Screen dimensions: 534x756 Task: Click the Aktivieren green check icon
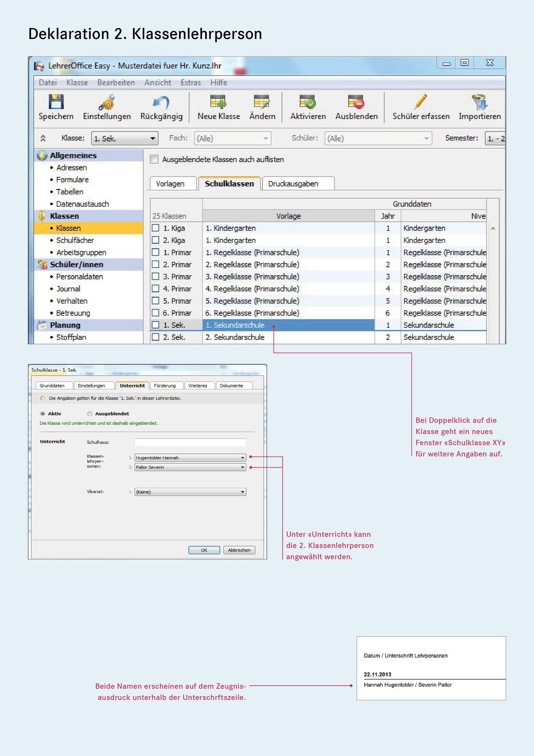point(308,102)
